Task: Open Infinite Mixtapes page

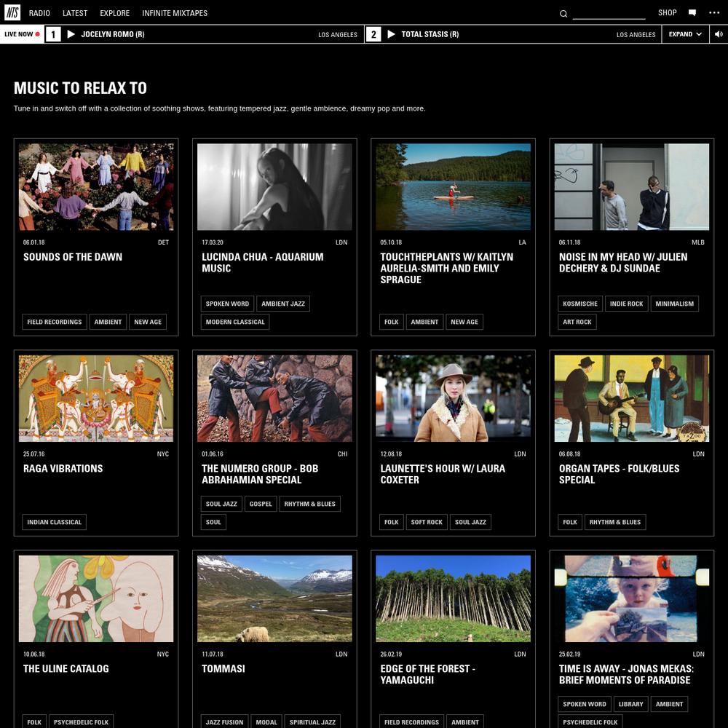Action: point(175,13)
